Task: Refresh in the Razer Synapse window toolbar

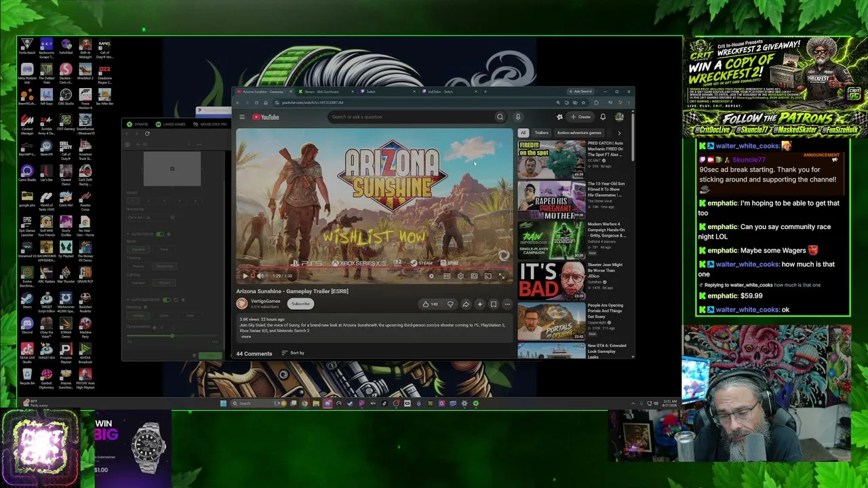Action: pyautogui.click(x=147, y=134)
